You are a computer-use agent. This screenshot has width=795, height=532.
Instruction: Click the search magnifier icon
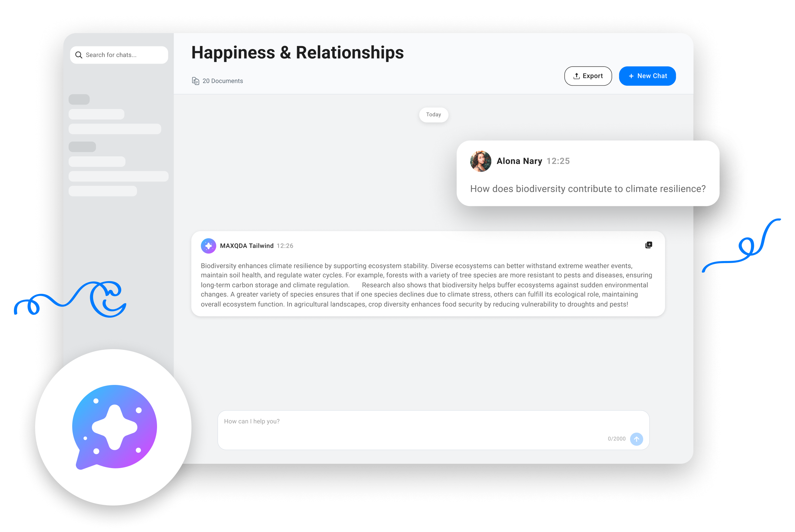[x=79, y=55]
